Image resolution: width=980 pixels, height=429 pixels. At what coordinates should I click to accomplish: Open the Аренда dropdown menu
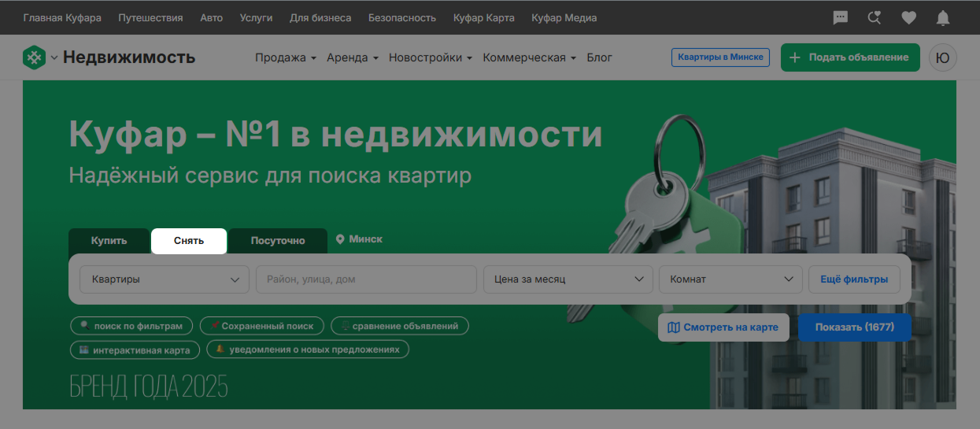(x=353, y=57)
